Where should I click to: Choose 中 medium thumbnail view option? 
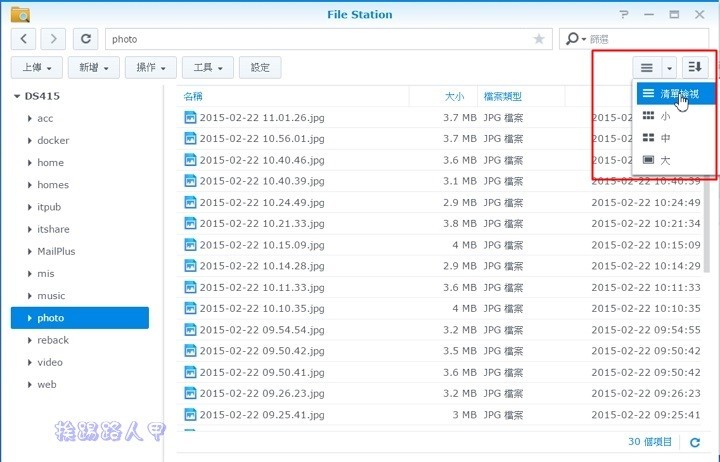665,138
